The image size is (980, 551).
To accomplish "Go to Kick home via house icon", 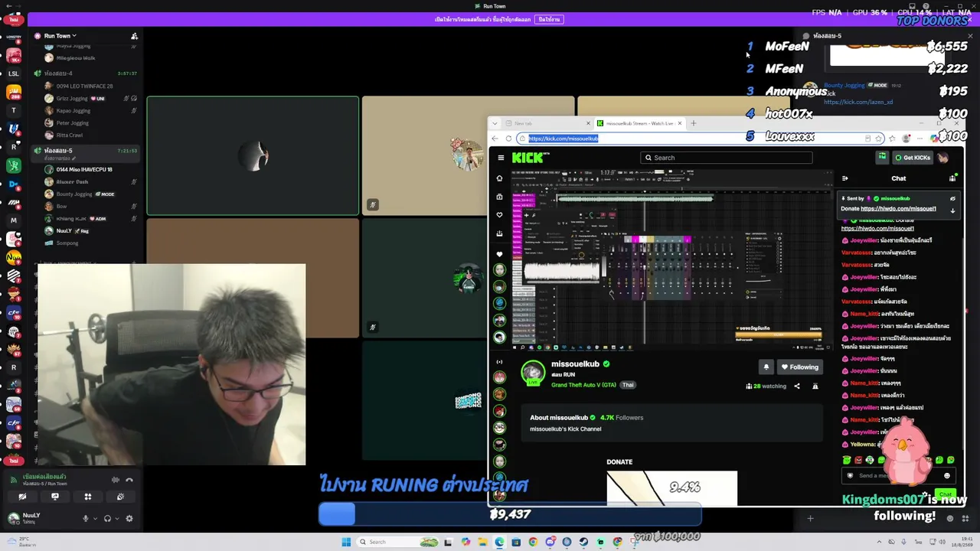I will [x=499, y=178].
